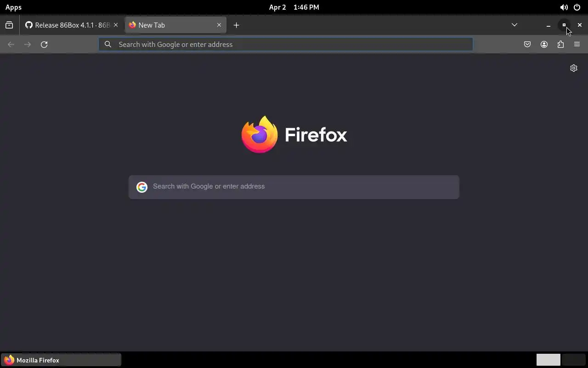The image size is (588, 368).
Task: Open the Firefox account menu
Action: pos(544,44)
